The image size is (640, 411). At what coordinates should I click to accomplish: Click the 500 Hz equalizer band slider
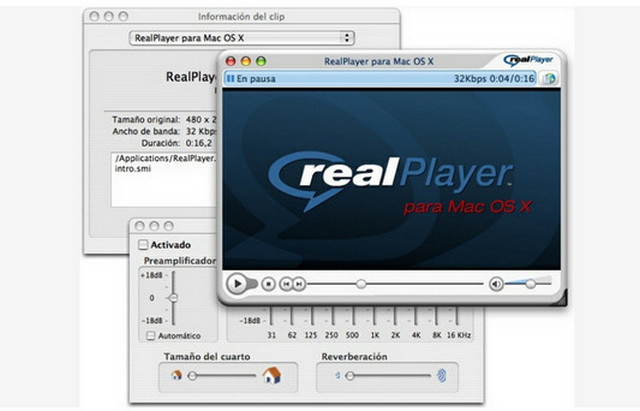353,315
